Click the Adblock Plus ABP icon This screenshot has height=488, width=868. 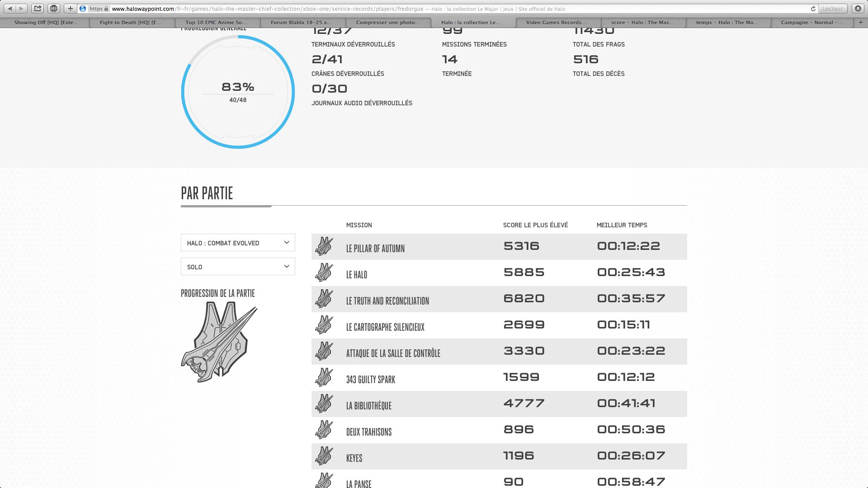pos(54,9)
